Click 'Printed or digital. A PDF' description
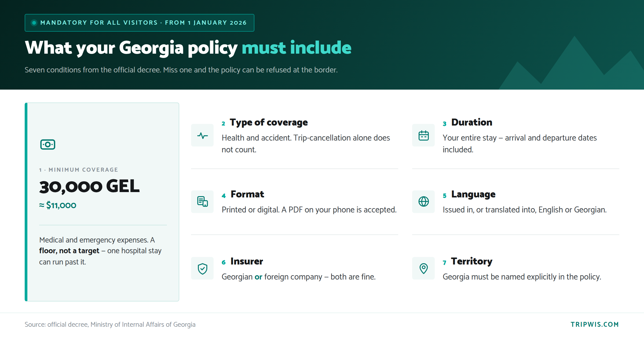 (309, 210)
